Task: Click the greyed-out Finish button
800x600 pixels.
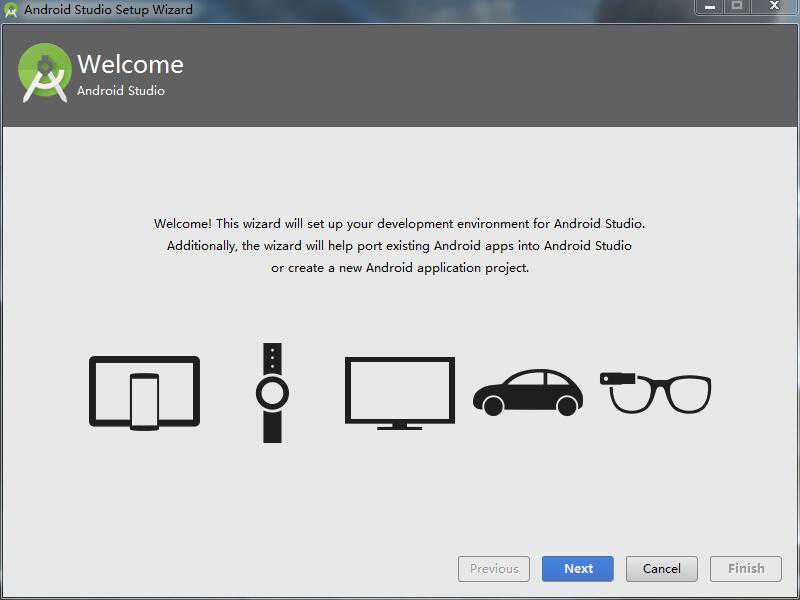Action: [x=746, y=568]
